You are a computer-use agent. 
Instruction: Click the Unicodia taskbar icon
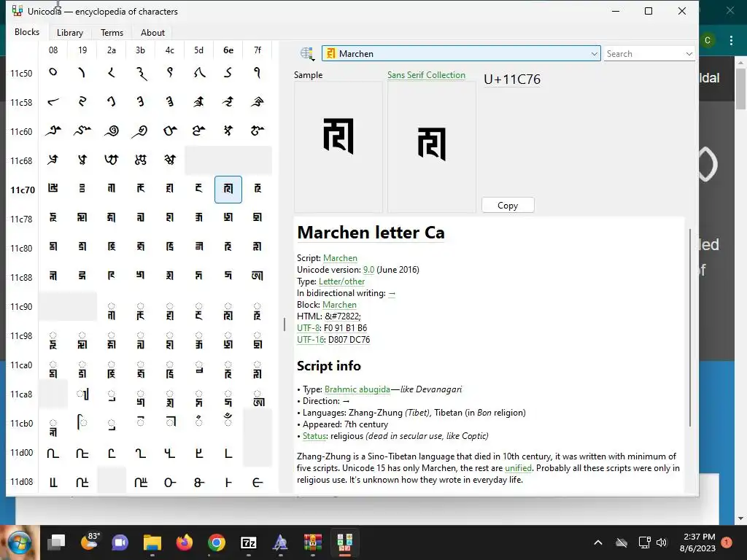click(x=344, y=542)
